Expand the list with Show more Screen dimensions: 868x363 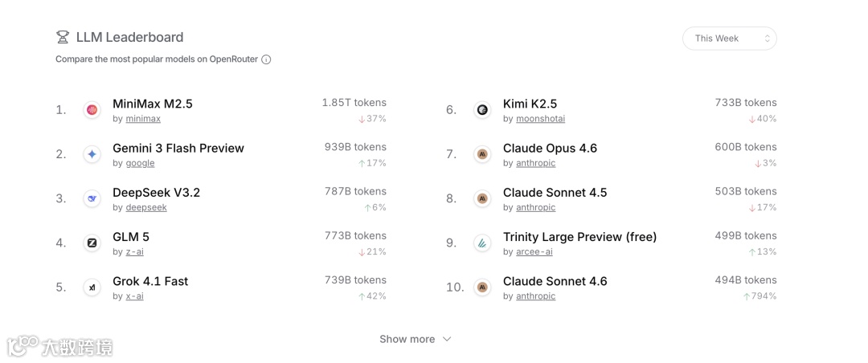(x=407, y=339)
